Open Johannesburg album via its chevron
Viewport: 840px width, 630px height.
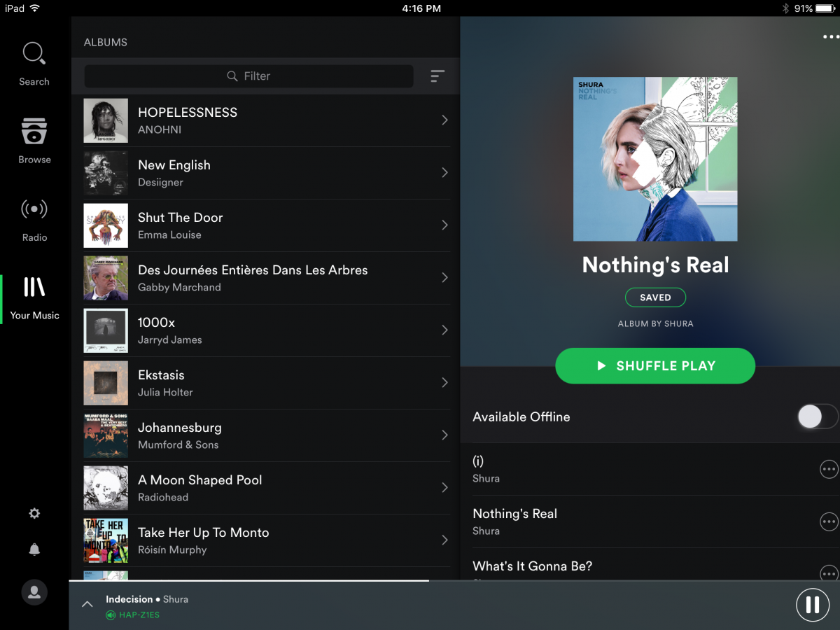(x=444, y=435)
